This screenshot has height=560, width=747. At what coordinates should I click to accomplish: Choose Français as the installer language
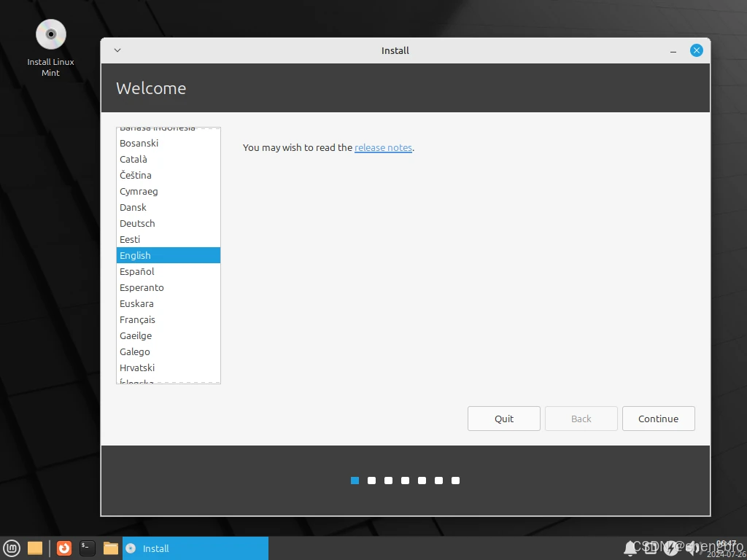pyautogui.click(x=137, y=319)
